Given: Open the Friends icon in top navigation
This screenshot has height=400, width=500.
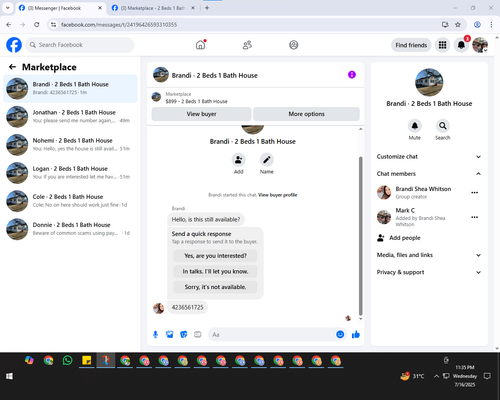Looking at the screenshot, I should pos(247,45).
